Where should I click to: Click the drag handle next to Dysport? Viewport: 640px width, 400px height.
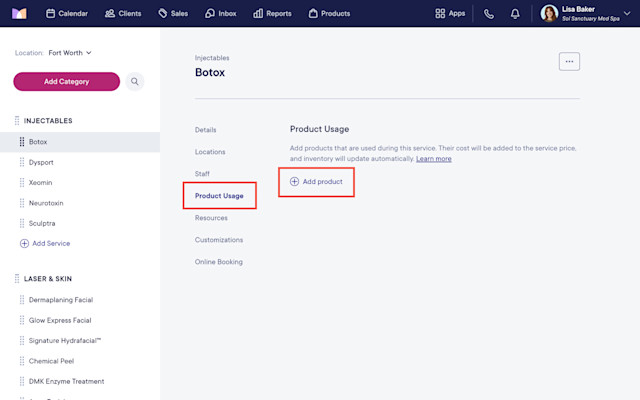click(22, 162)
